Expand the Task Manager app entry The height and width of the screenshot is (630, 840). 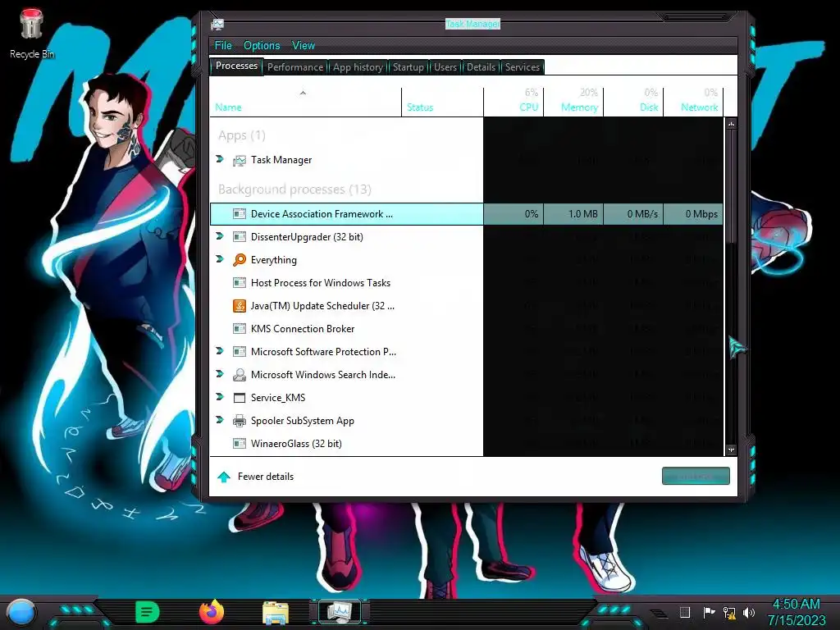(220, 159)
